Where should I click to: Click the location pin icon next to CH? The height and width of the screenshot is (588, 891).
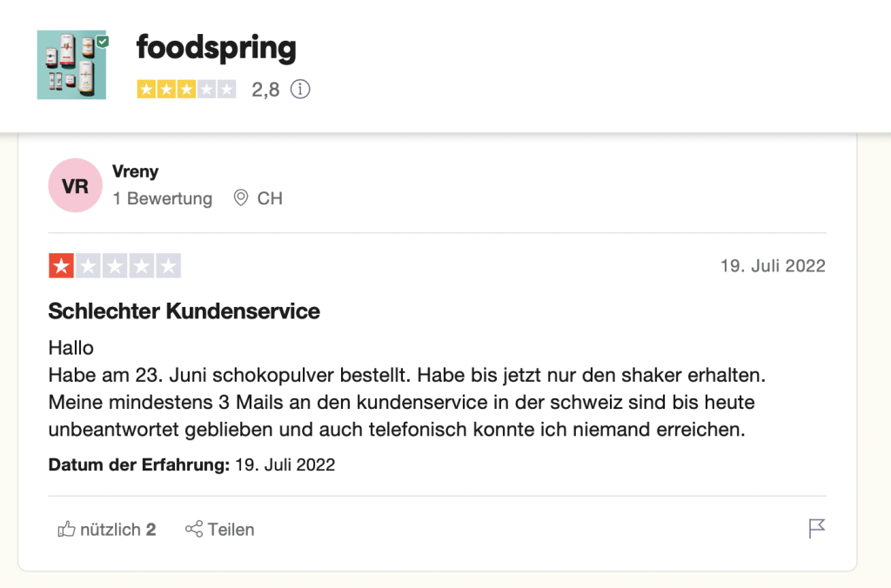[x=241, y=197]
